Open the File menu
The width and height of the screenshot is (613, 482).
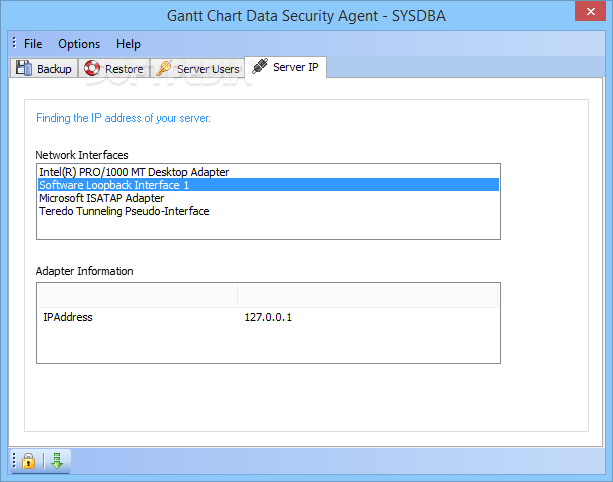click(x=33, y=44)
